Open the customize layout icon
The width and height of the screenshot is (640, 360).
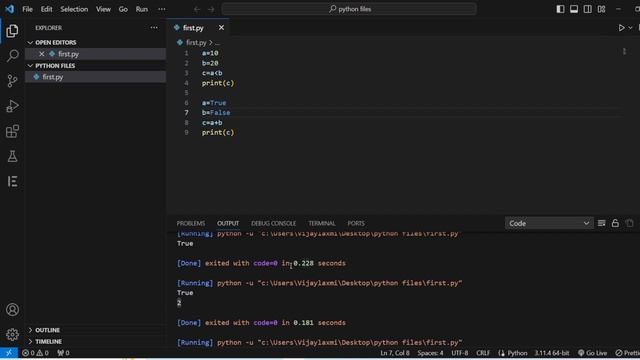pyautogui.click(x=602, y=9)
